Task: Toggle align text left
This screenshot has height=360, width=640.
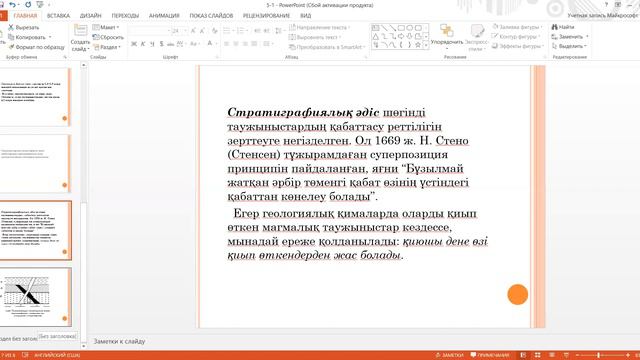Action: coord(227,44)
